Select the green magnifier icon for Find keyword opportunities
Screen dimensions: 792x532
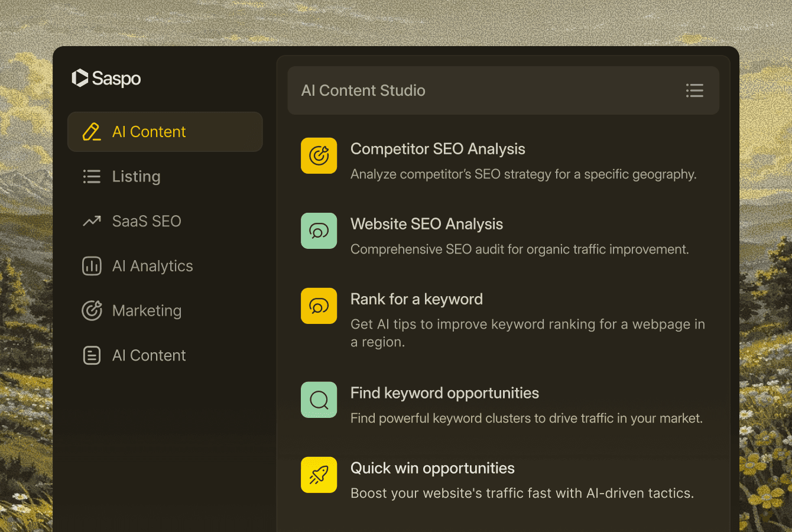[x=319, y=400]
